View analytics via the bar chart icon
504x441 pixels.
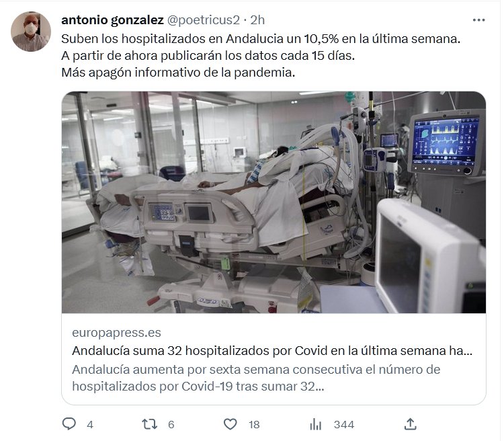click(316, 424)
